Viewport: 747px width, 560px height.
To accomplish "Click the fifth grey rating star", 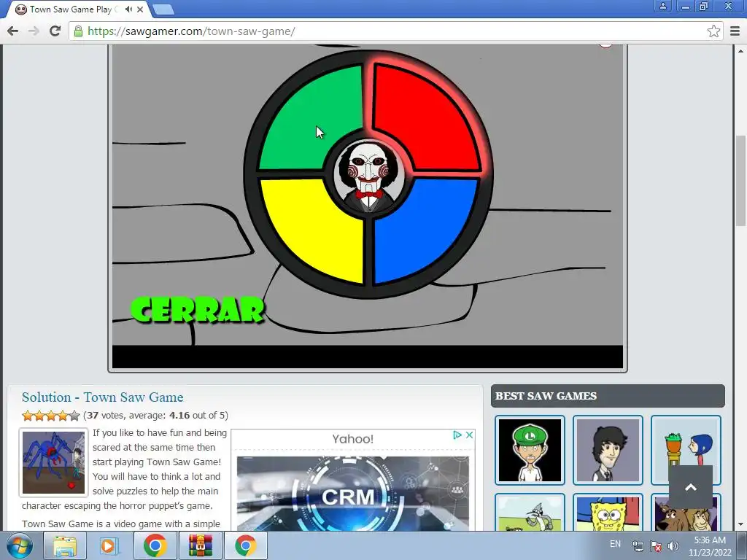I will tap(74, 416).
